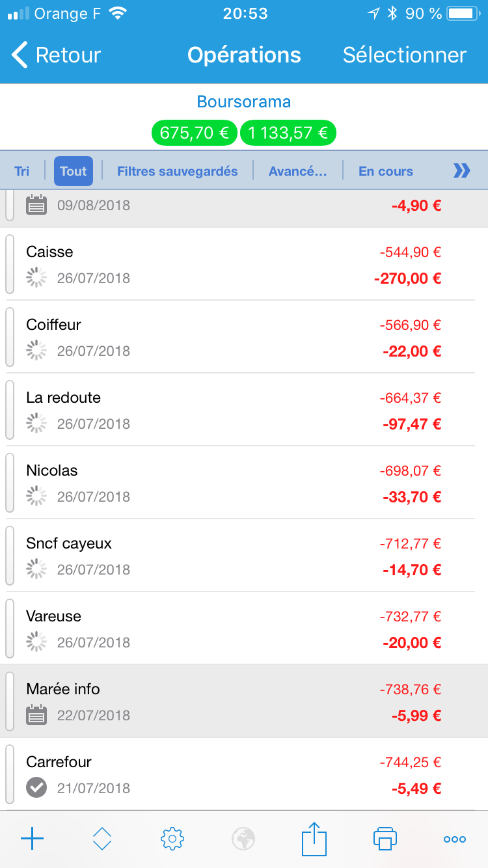
Task: Open the Avancé… filter options
Action: point(297,171)
